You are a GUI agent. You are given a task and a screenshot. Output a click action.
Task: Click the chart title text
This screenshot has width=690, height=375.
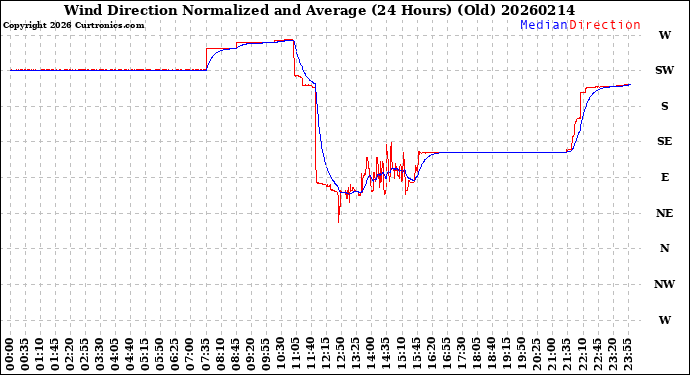tap(319, 10)
